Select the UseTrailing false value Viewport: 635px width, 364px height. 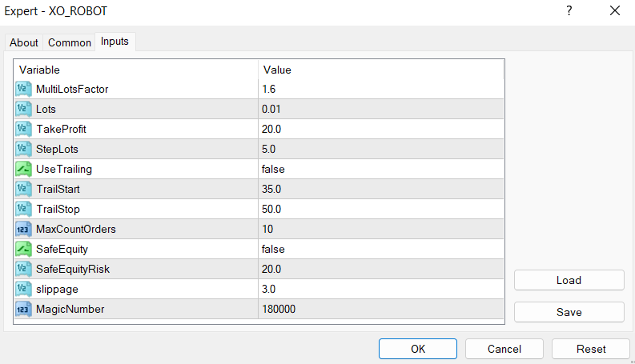[273, 169]
